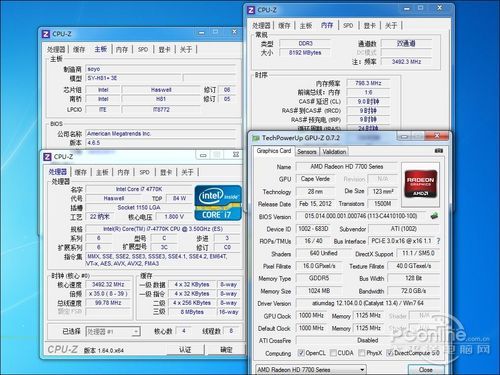
Task: Click the Feb 15, 2012 Release Date value
Action: point(315,204)
